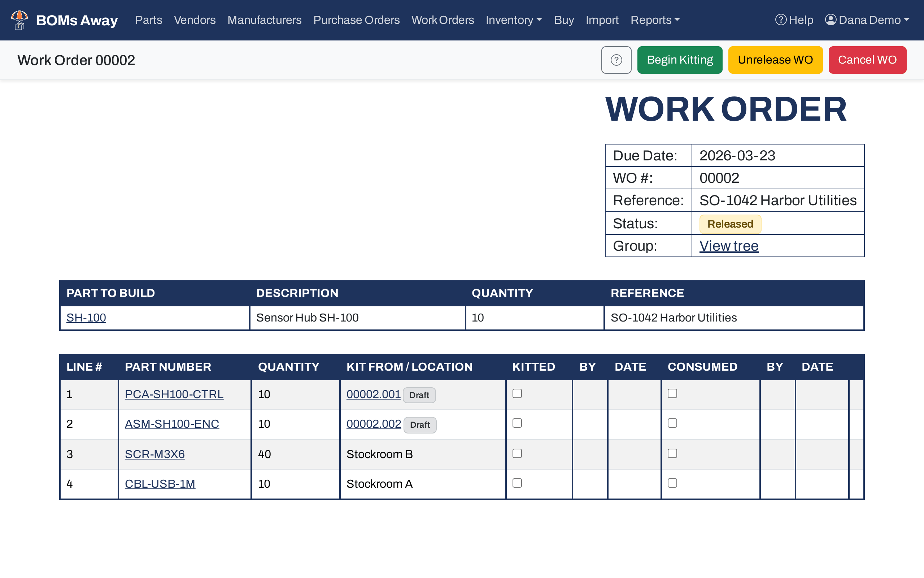Viewport: 924px width, 578px height.
Task: Check Kitted for PCA-SH100-CTRL line
Action: tap(517, 393)
